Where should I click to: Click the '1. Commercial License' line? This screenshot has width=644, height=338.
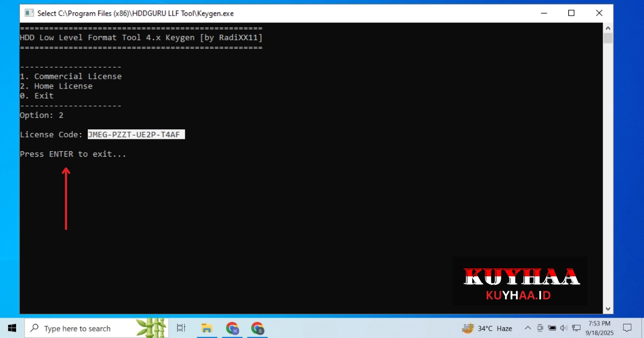(x=71, y=76)
